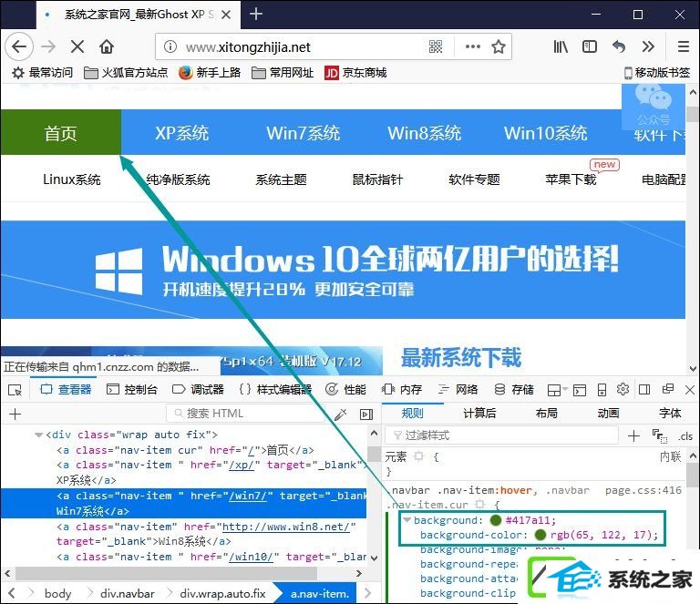The image size is (700, 604).
Task: Open page actions three-dot menu
Action: (473, 46)
